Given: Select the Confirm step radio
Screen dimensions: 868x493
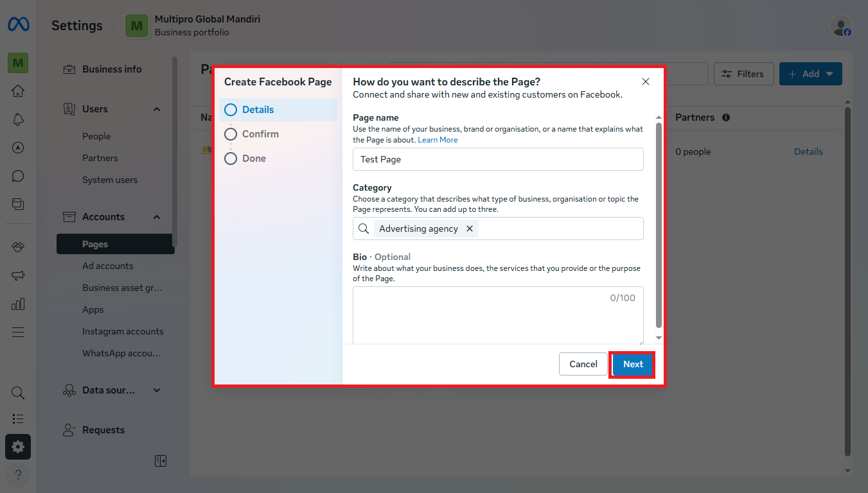Looking at the screenshot, I should tap(231, 134).
